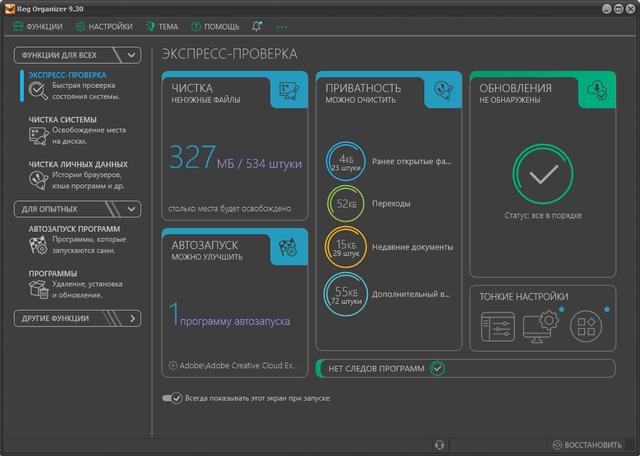This screenshot has width=640, height=456.
Task: Expand the Другие функции section
Action: 133,319
